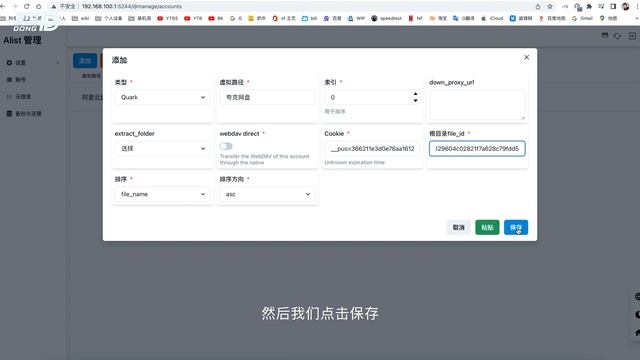The image size is (640, 360).
Task: Click the share icon in address bar
Action: 538,7
